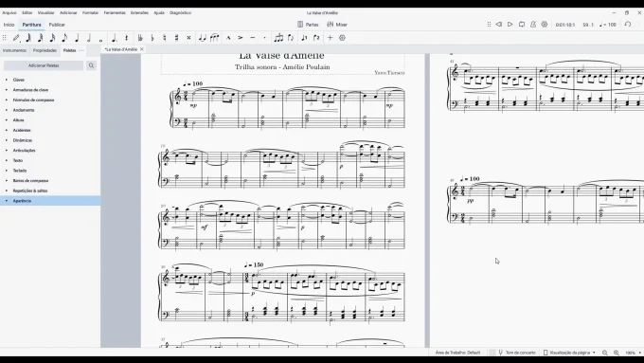Select the quarter note duration

pos(77,38)
